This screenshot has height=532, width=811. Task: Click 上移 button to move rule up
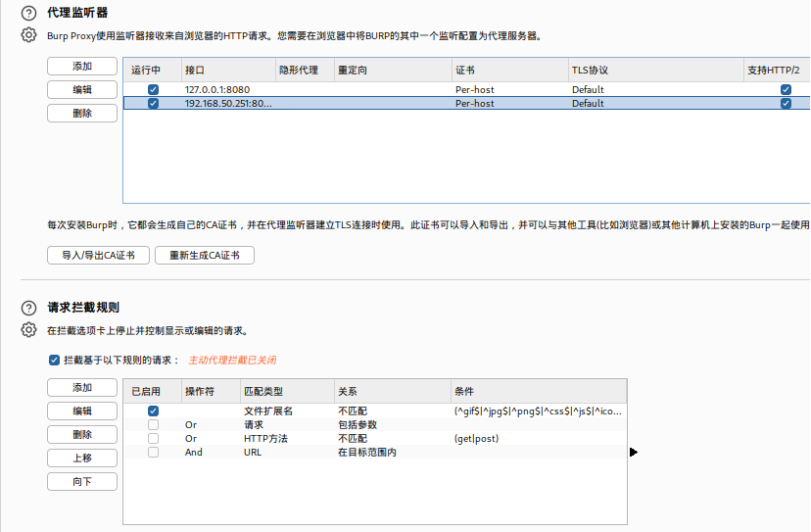pyautogui.click(x=82, y=458)
